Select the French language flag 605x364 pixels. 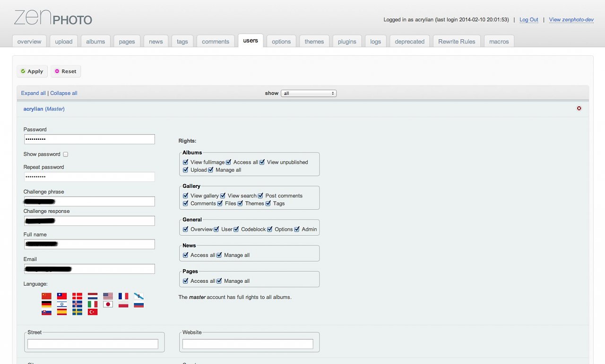click(x=123, y=296)
